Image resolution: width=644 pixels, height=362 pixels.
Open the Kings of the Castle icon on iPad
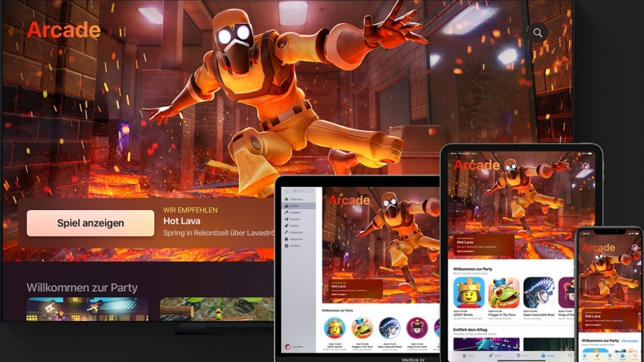[566, 292]
